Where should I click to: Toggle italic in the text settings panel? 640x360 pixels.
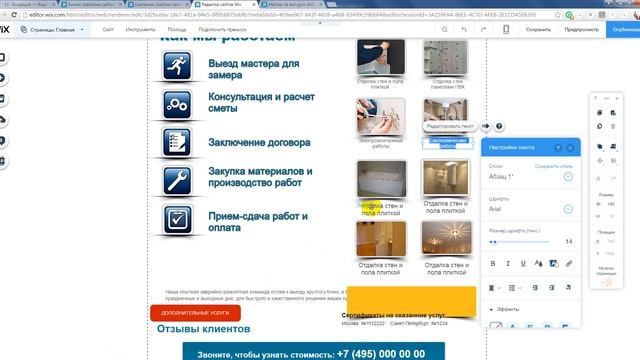tap(508, 264)
